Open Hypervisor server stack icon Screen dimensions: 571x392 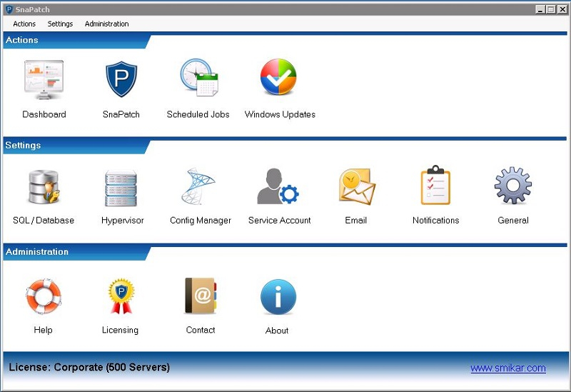(121, 188)
